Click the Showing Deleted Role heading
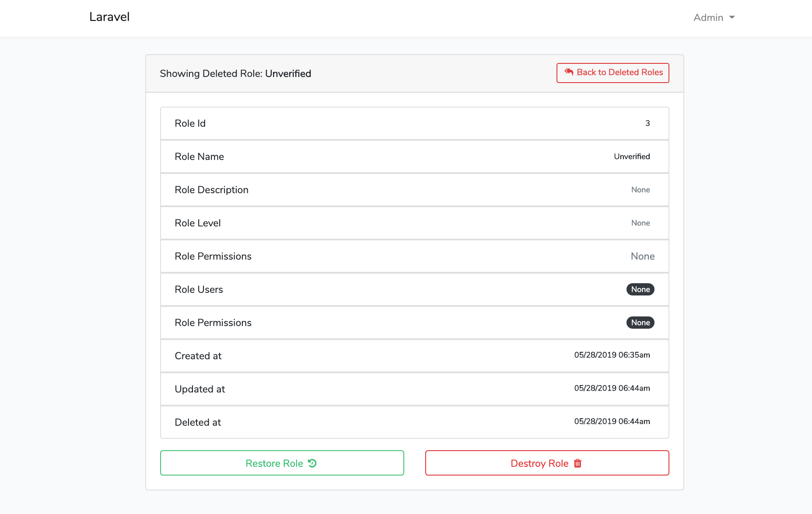The image size is (812, 514). pos(235,73)
